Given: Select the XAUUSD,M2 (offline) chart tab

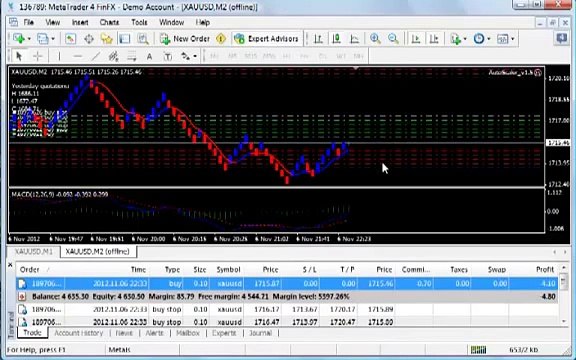Looking at the screenshot, I should coord(98,252).
